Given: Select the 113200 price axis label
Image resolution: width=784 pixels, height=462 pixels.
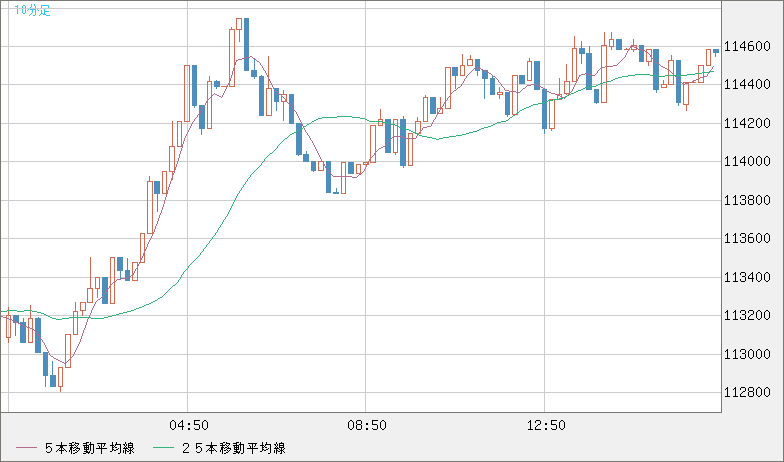Looking at the screenshot, I should coord(748,316).
